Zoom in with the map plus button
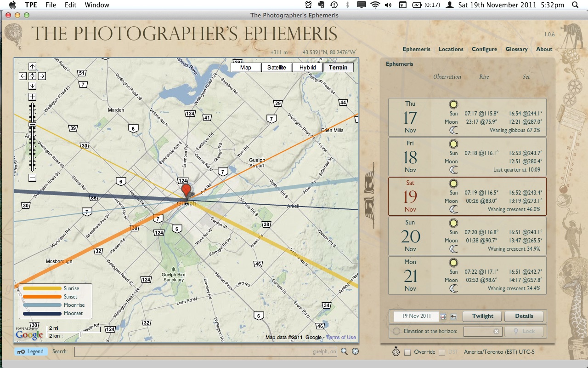This screenshot has width=588, height=368. [x=32, y=97]
